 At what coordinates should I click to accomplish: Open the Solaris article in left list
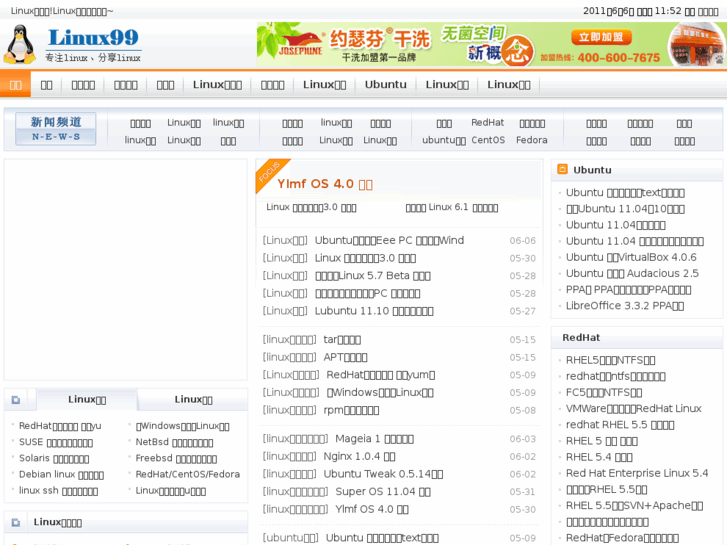54,458
